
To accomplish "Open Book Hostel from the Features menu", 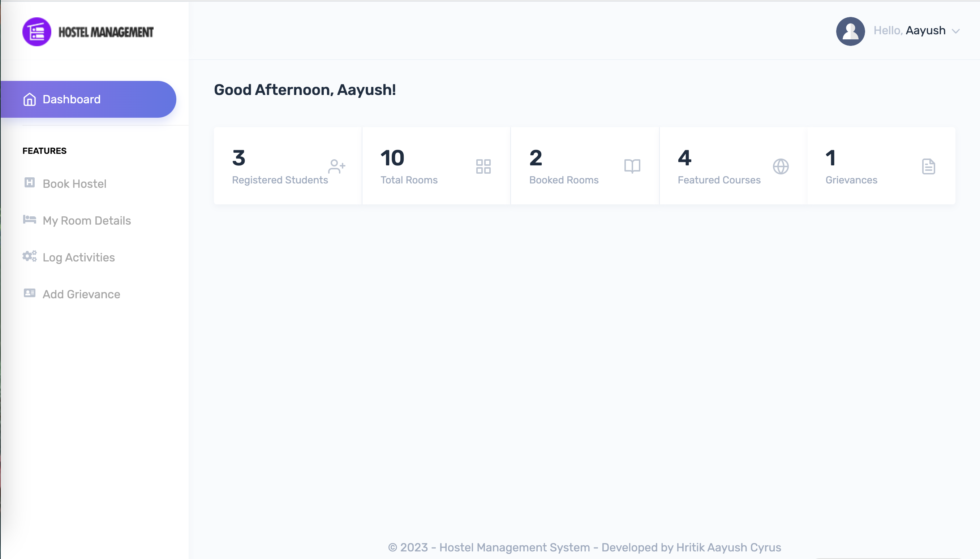I will pos(74,183).
